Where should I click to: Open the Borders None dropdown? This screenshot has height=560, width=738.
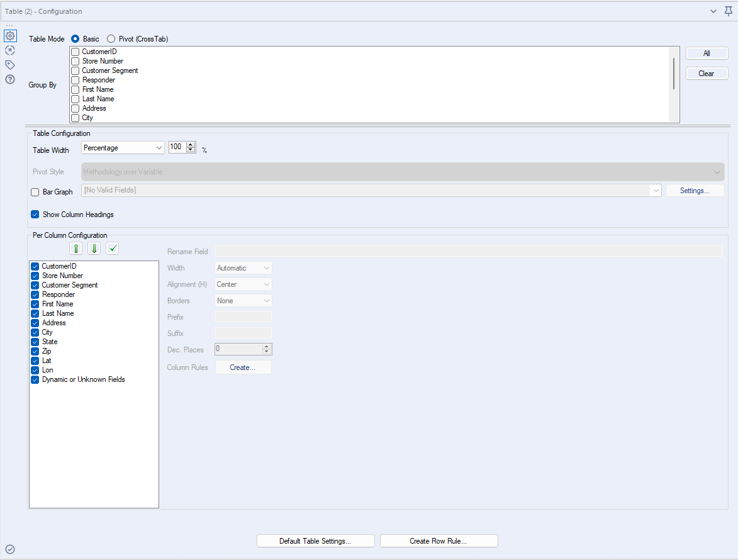click(x=243, y=301)
